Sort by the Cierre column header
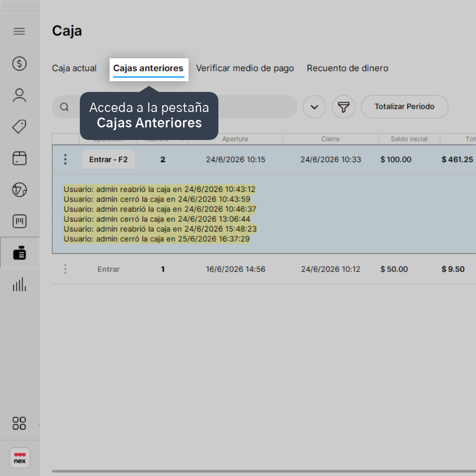This screenshot has width=476, height=476. (x=330, y=139)
